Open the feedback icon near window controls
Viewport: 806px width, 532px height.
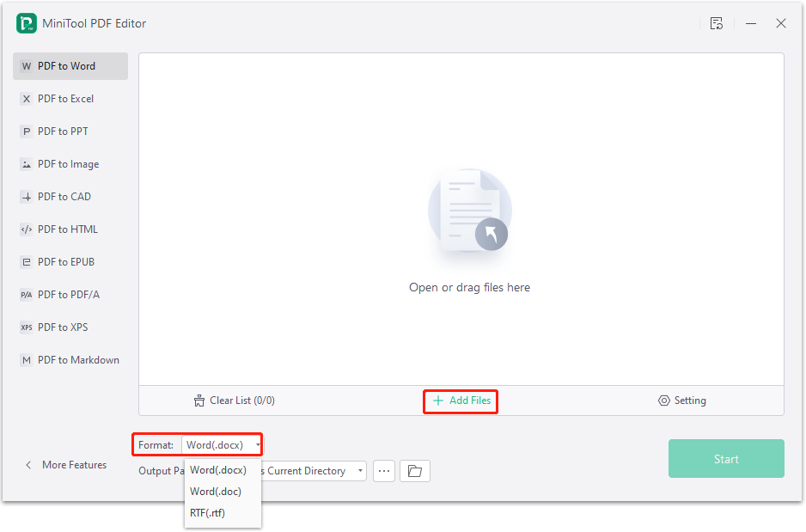(x=717, y=23)
